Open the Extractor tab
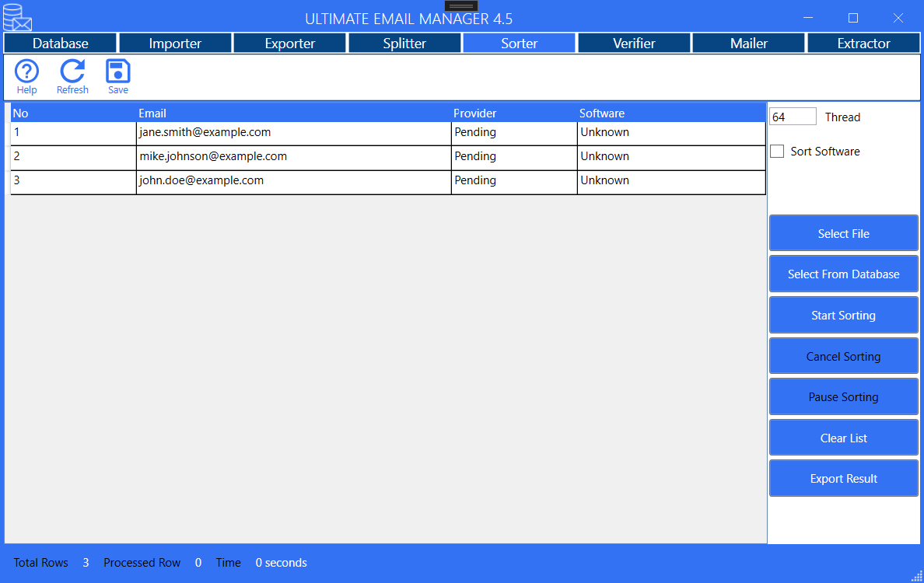The width and height of the screenshot is (924, 583). coord(863,43)
